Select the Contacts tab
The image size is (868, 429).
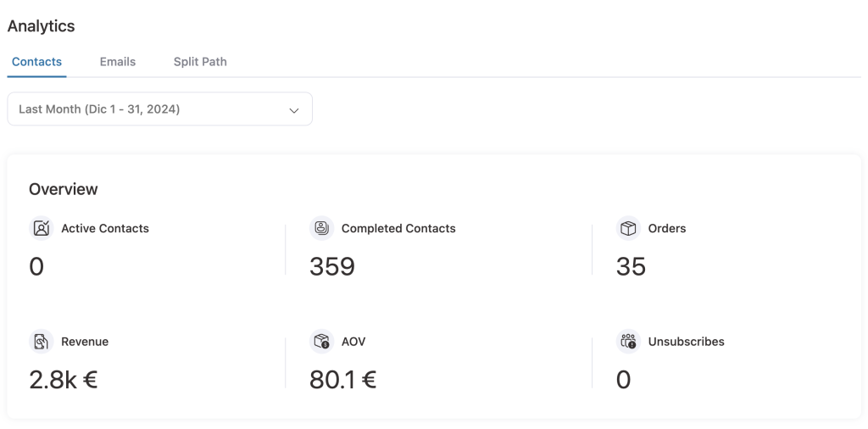(36, 62)
